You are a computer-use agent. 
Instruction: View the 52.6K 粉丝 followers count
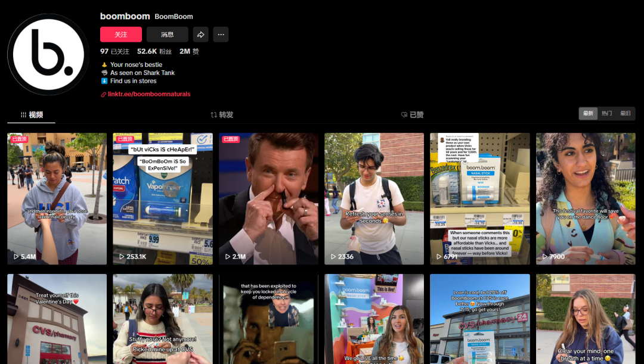[x=154, y=51]
